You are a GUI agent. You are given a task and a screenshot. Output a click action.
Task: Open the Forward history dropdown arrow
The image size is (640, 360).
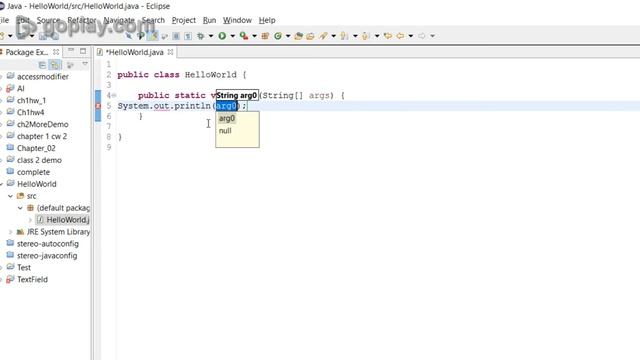click(432, 36)
